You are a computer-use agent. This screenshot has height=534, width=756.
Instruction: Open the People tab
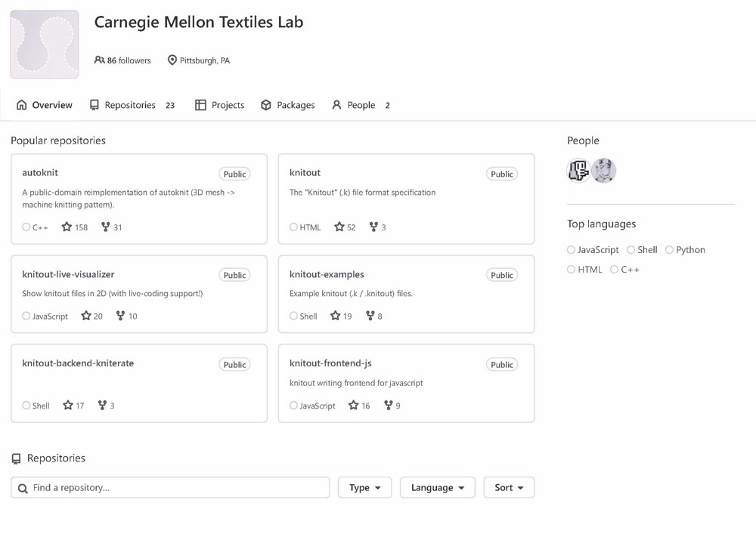click(361, 105)
